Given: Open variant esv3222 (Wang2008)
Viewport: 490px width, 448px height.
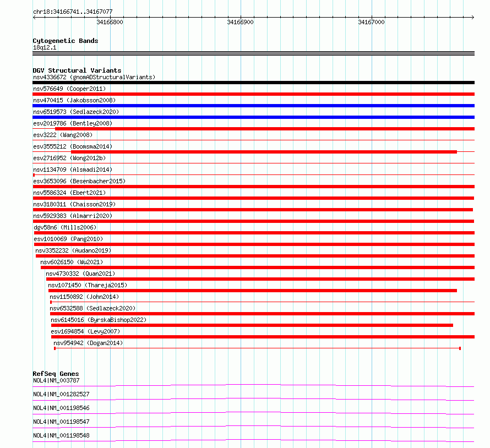Looking at the screenshot, I should point(63,135).
